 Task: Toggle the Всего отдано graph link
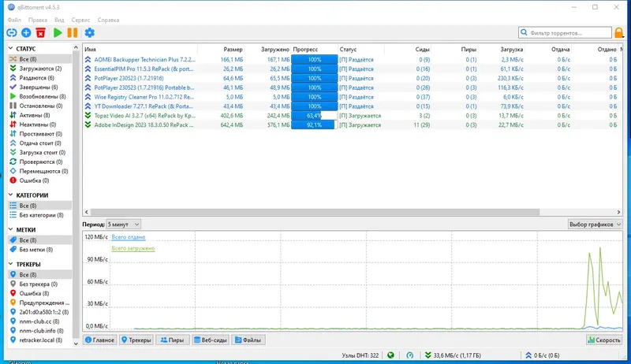click(129, 237)
